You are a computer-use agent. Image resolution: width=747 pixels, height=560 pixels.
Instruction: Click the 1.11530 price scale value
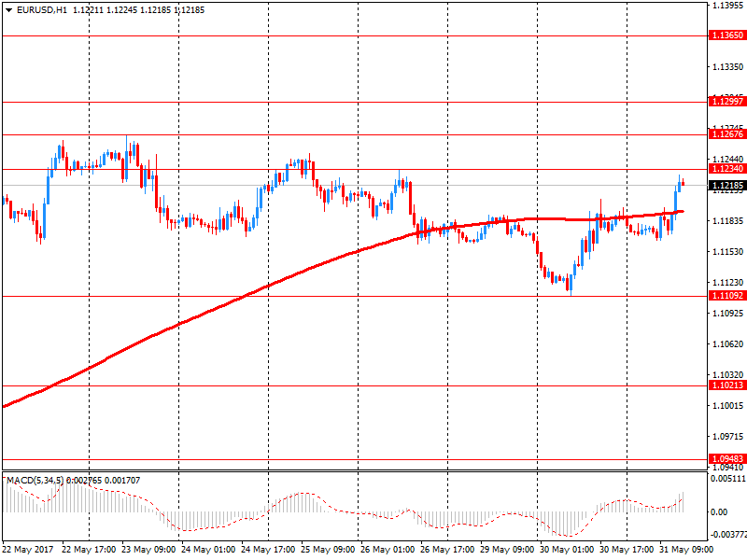click(x=727, y=252)
